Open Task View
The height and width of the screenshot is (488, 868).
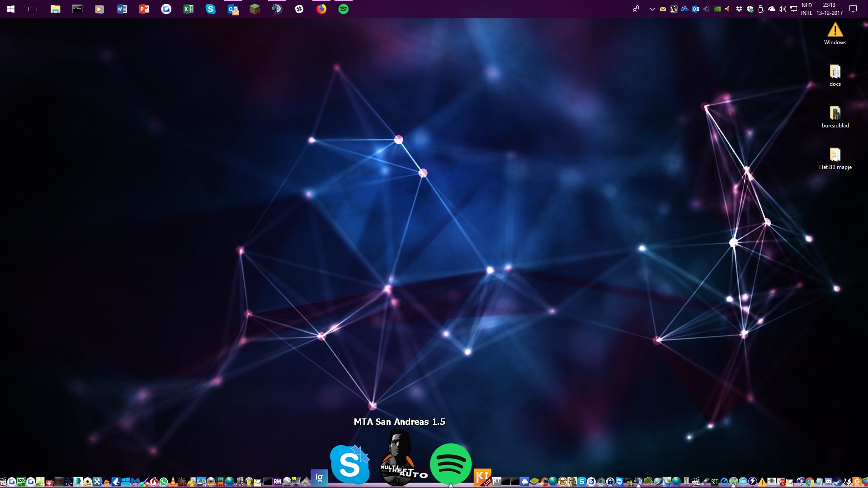[33, 9]
